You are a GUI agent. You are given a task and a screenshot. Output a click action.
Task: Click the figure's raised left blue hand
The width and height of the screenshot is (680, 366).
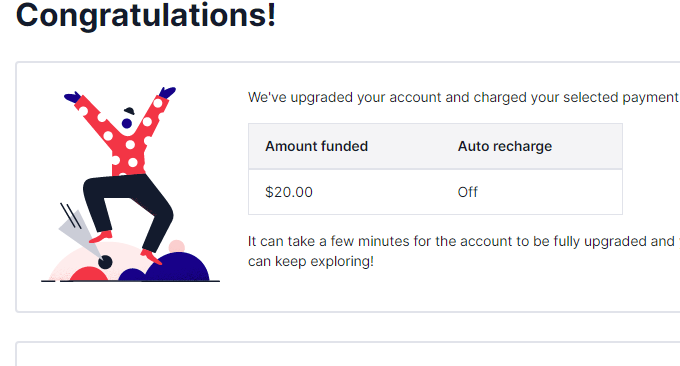72,97
